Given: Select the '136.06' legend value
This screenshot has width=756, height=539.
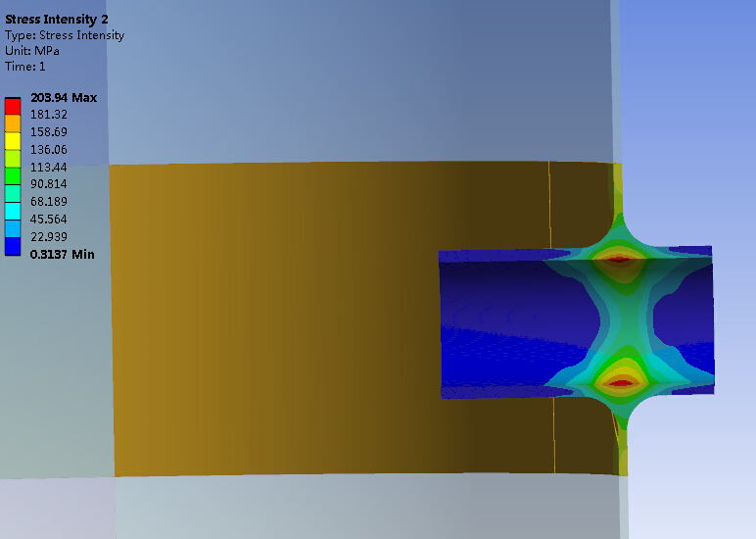Looking at the screenshot, I should click(49, 150).
